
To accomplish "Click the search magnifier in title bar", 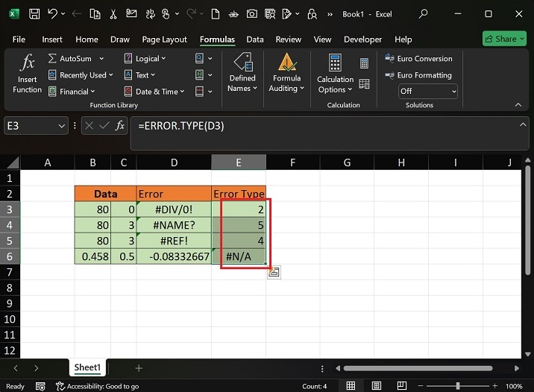I will pos(424,14).
